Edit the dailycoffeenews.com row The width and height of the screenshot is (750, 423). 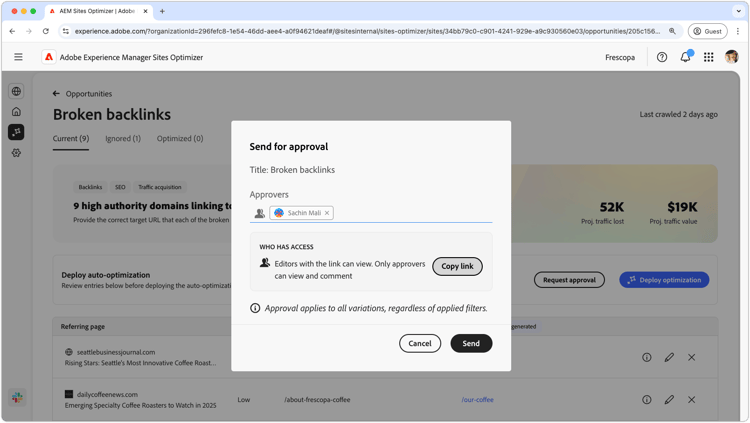pos(669,399)
